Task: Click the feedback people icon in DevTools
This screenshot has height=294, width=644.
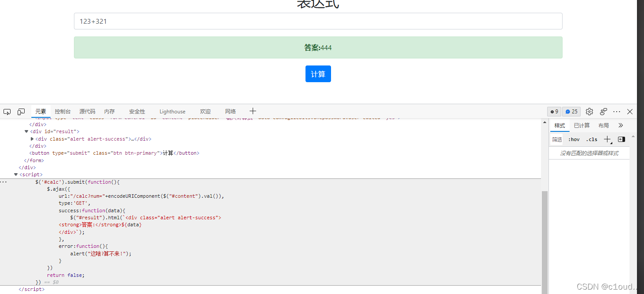Action: pos(604,112)
